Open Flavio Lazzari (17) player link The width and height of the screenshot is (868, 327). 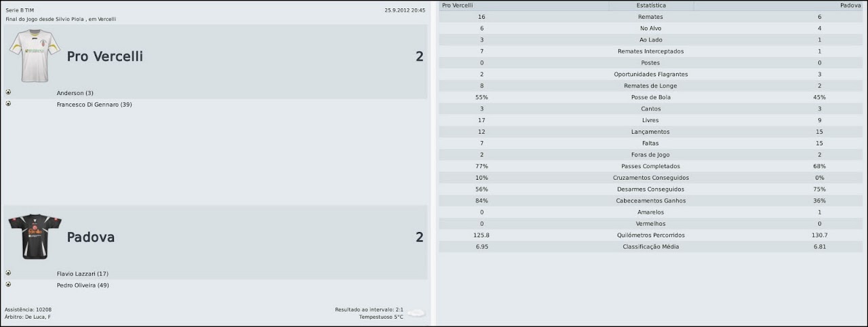tap(82, 274)
